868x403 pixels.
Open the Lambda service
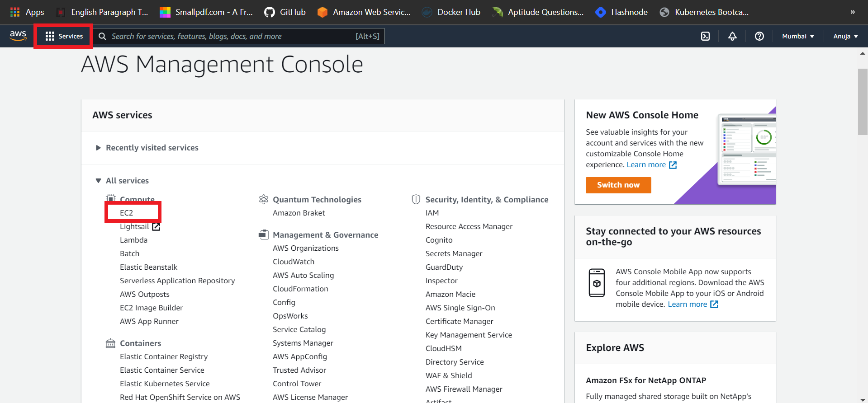(133, 240)
